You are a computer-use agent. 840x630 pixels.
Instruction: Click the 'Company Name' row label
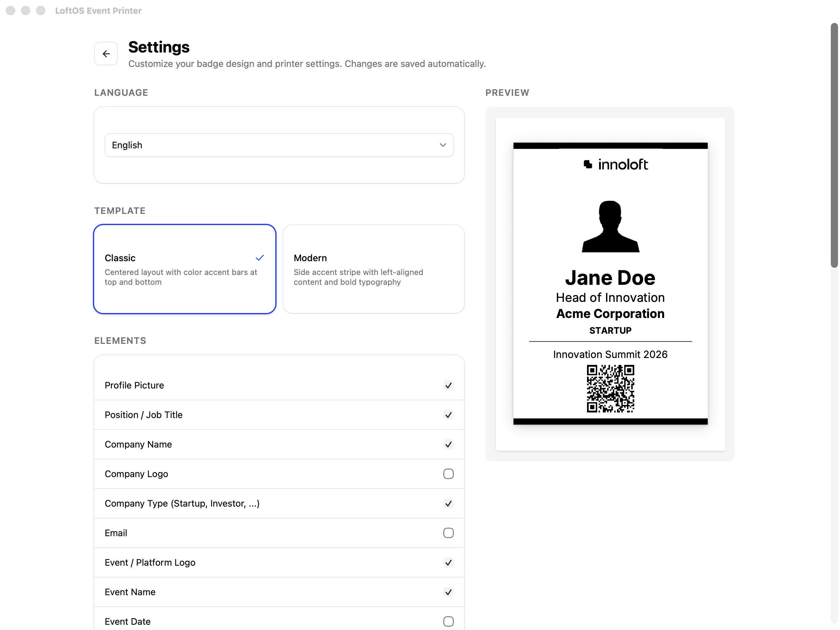click(138, 445)
